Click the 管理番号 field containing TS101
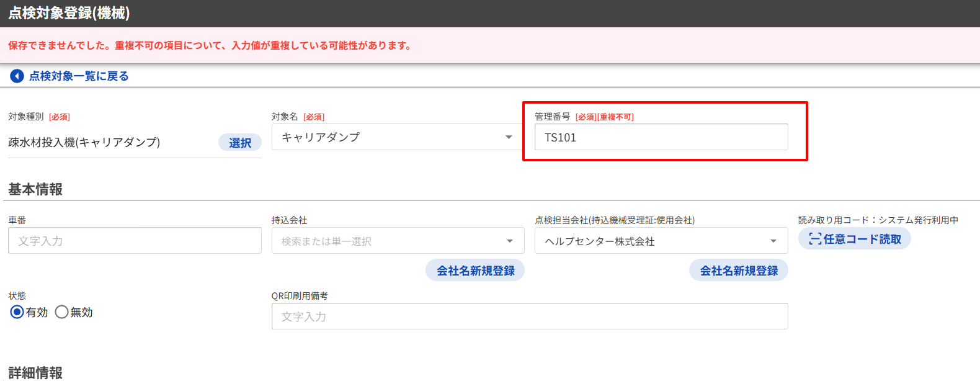The height and width of the screenshot is (381, 980). tap(661, 137)
